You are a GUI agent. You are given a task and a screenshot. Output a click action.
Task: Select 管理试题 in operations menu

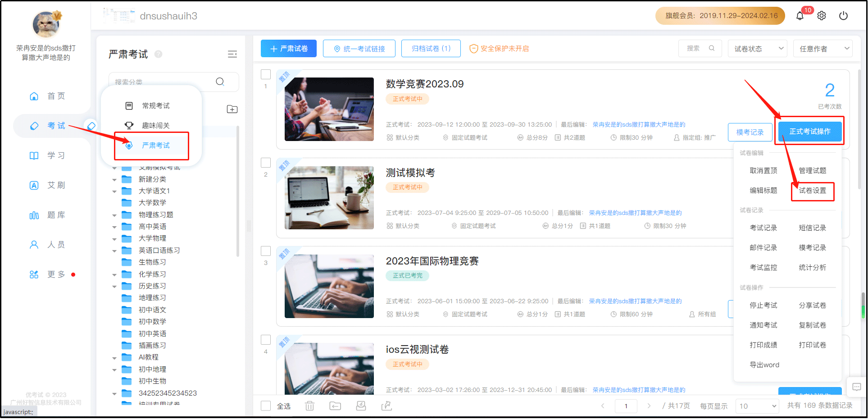[813, 171]
